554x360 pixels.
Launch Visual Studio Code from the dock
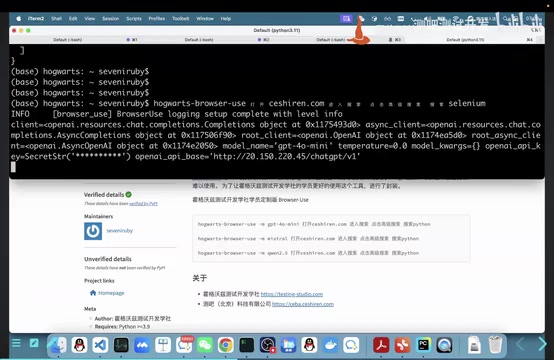100,344
